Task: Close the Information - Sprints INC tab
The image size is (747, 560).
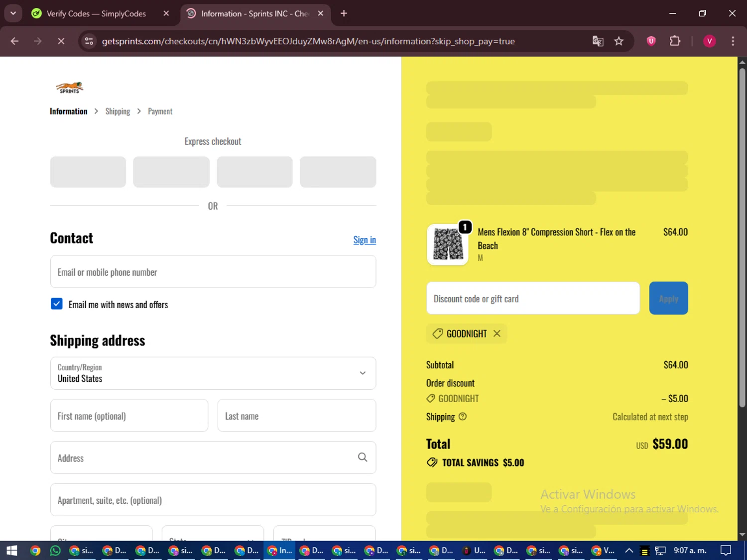Action: pos(321,13)
